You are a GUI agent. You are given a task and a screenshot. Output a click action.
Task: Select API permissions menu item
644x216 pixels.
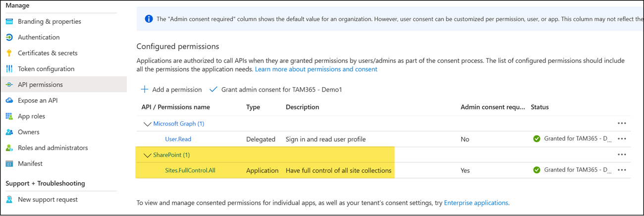pyautogui.click(x=63, y=85)
